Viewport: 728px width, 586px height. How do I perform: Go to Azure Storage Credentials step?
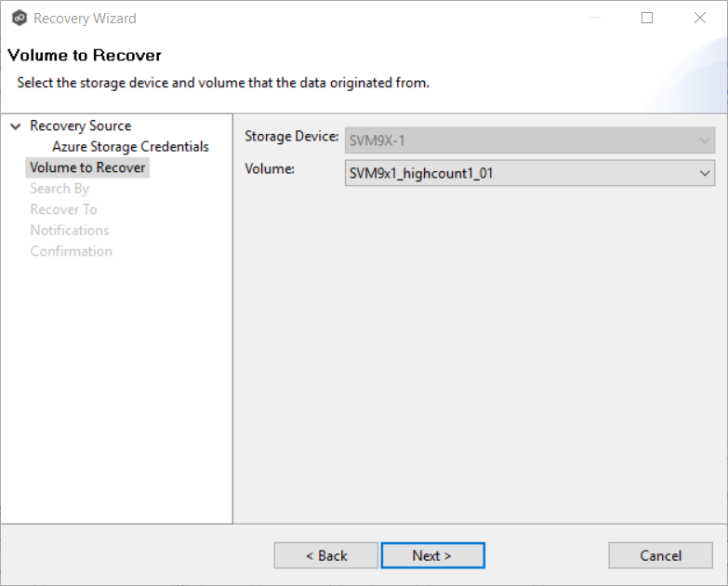pos(130,147)
